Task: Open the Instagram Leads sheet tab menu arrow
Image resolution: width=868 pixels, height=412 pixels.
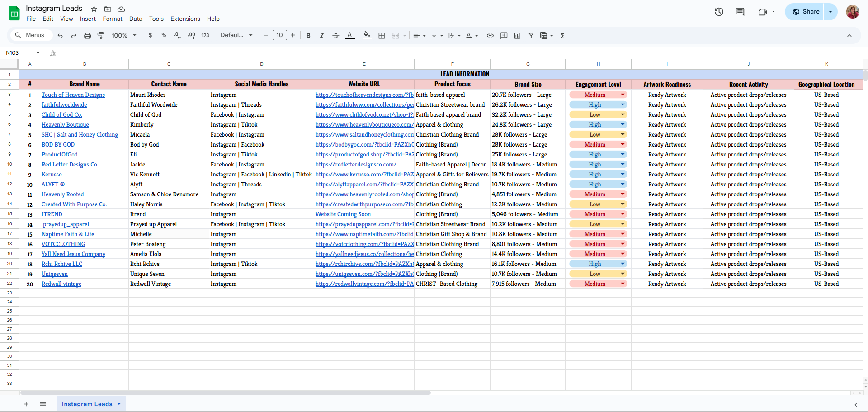Action: (119, 404)
